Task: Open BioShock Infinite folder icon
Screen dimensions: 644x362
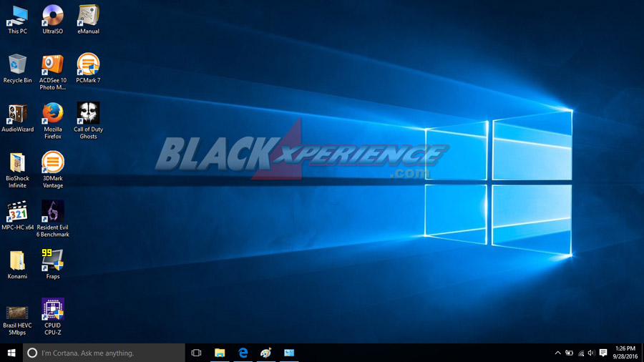Action: (x=18, y=170)
